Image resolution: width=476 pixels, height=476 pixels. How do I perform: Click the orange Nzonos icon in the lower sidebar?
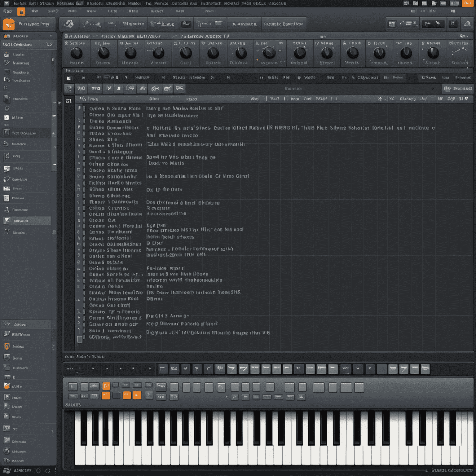pyautogui.click(x=7, y=346)
